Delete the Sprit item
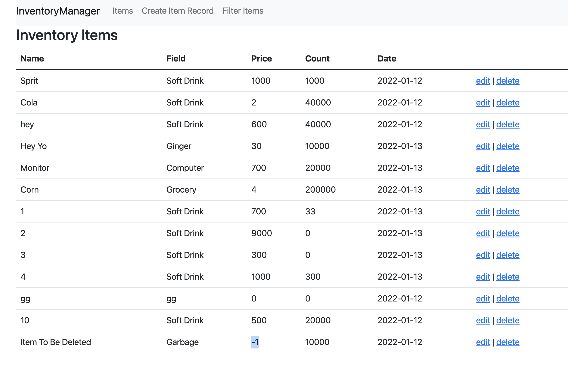This screenshot has height=392, width=581. click(507, 81)
